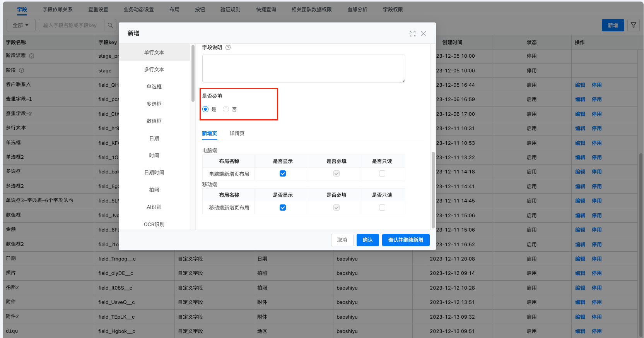This screenshot has height=338, width=644.
Task: Switch to 布局 tab
Action: 174,9
